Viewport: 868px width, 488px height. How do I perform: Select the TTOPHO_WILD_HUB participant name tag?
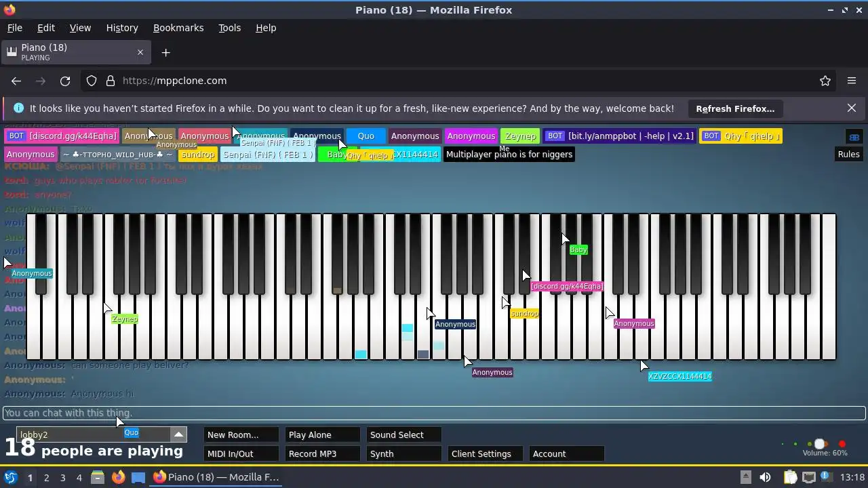point(117,155)
